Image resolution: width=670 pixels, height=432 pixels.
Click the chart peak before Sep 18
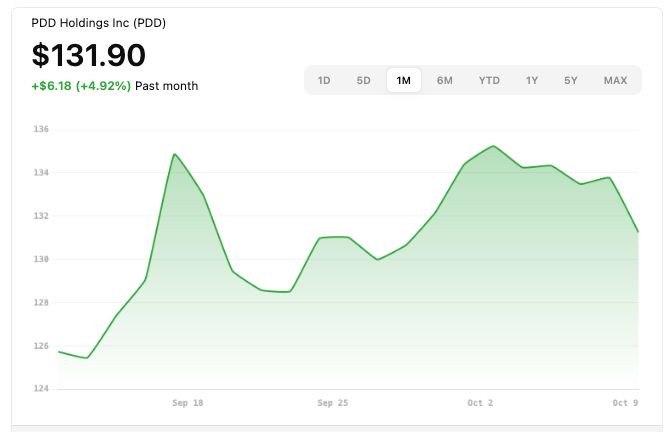pyautogui.click(x=174, y=154)
